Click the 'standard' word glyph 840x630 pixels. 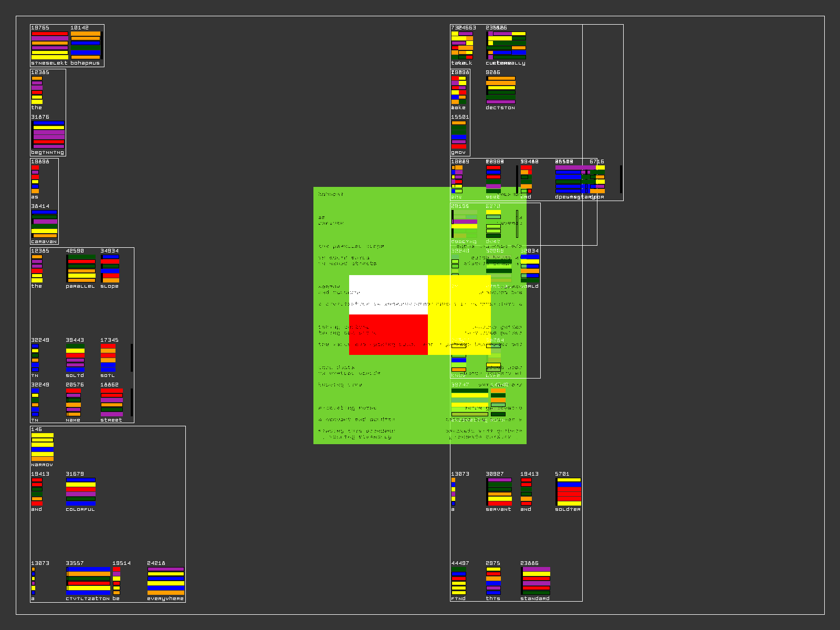(535, 581)
